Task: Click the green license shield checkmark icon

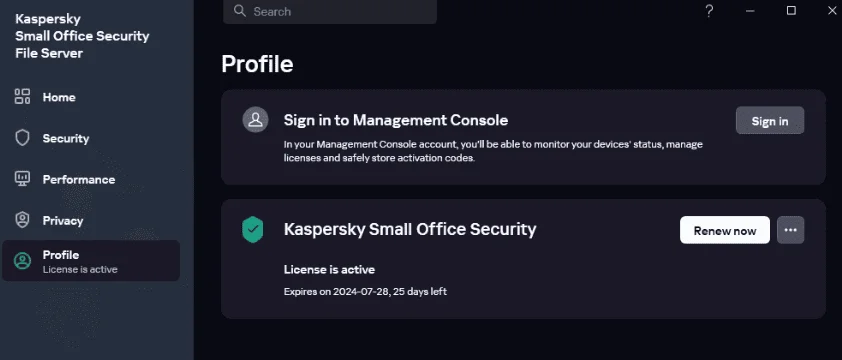Action: (x=252, y=229)
